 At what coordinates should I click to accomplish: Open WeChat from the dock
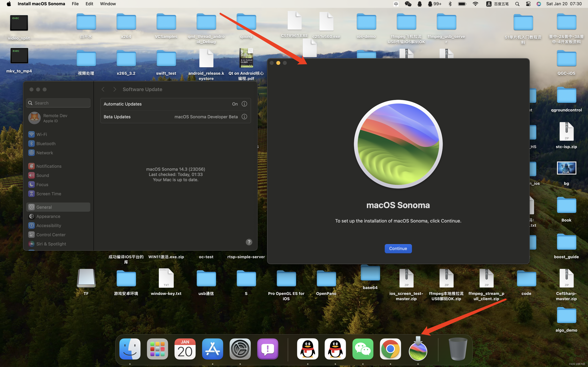coord(363,349)
